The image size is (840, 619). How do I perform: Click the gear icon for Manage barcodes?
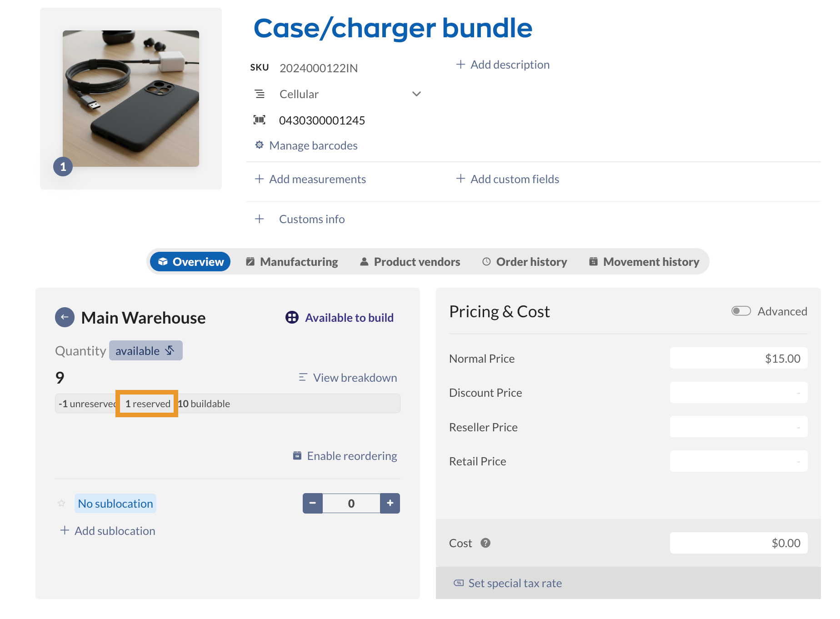pyautogui.click(x=259, y=145)
